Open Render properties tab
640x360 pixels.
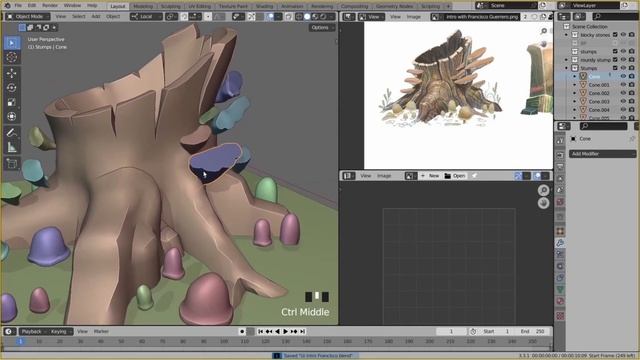(x=560, y=155)
